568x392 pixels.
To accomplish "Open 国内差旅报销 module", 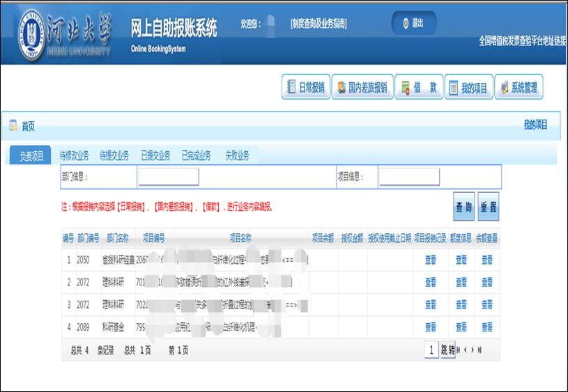I will coord(362,88).
